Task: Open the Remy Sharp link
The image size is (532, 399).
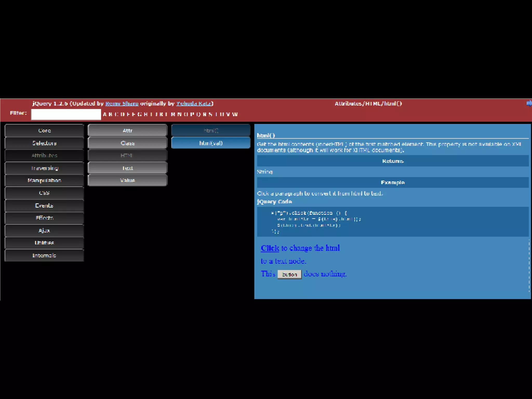Action: (x=122, y=104)
